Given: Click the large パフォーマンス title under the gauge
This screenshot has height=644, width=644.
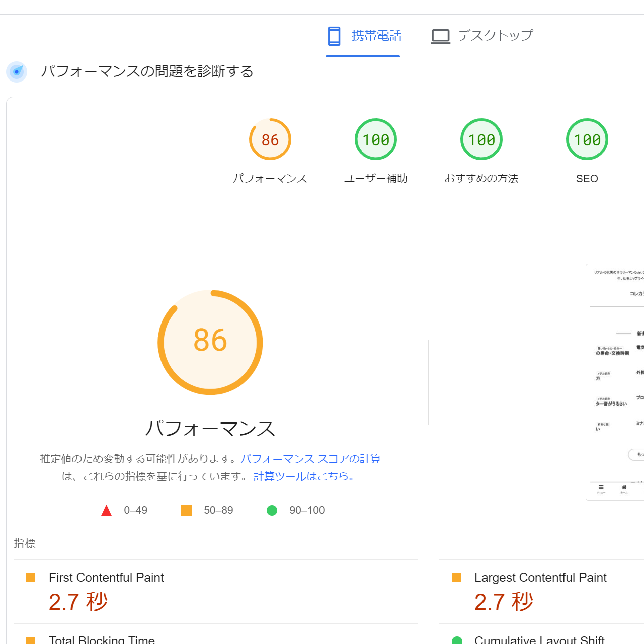Looking at the screenshot, I should [x=210, y=428].
